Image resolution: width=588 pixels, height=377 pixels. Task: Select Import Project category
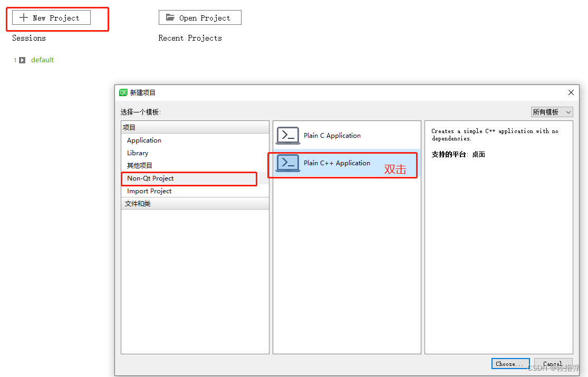195,191
